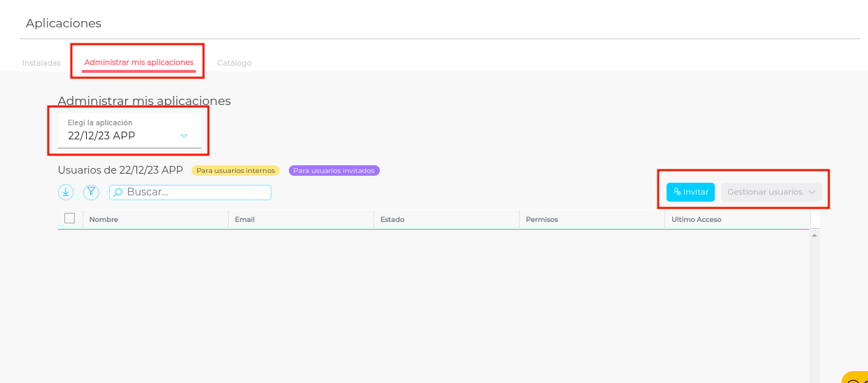Image resolution: width=868 pixels, height=383 pixels.
Task: Sort by the Nombre column header
Action: coord(104,220)
